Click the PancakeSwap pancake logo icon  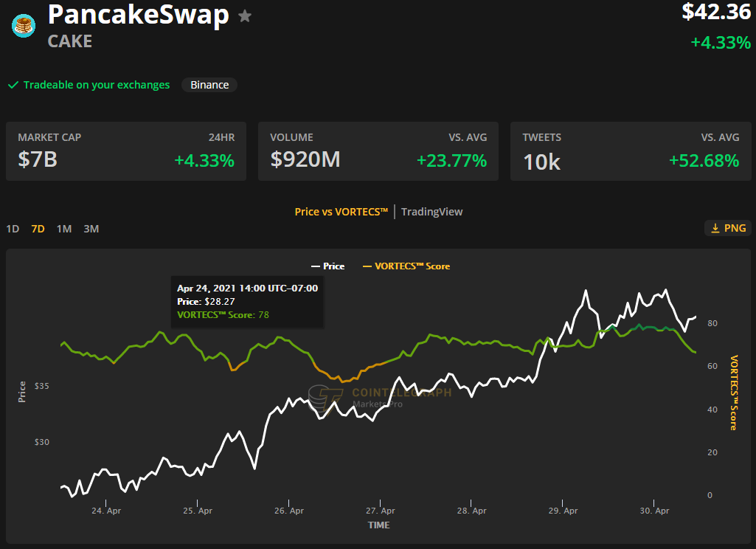[x=24, y=26]
